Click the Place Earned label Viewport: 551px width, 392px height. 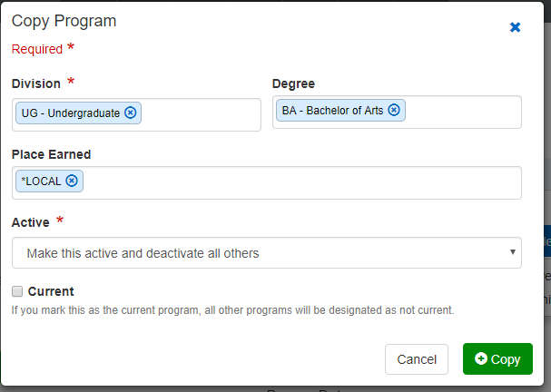51,154
